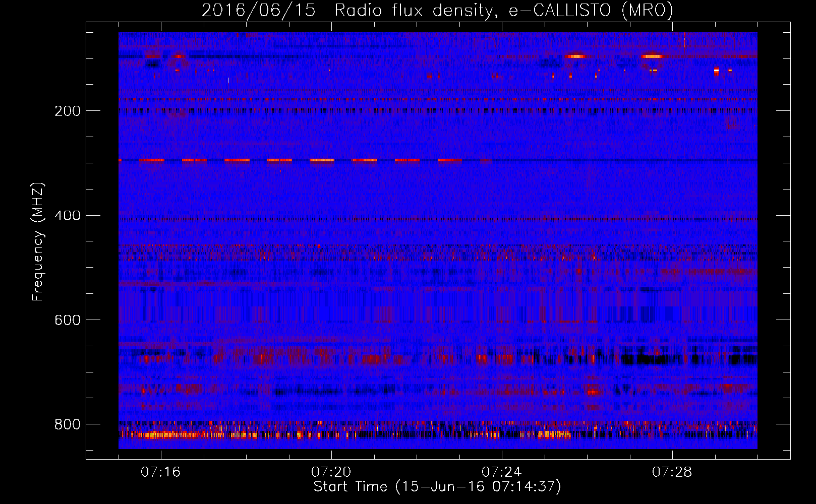Click the 200 frequency tick label
816x504 pixels.
tap(68, 111)
